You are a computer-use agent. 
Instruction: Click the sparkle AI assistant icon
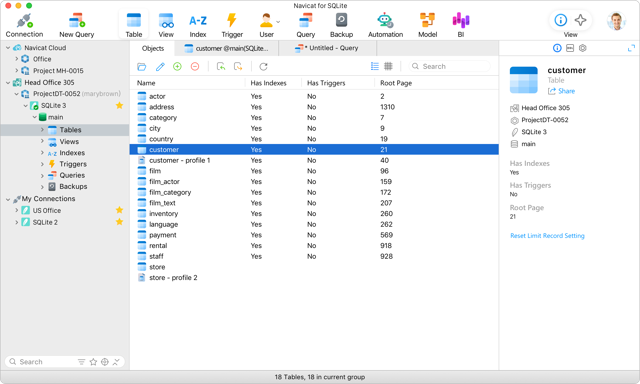pos(580,20)
